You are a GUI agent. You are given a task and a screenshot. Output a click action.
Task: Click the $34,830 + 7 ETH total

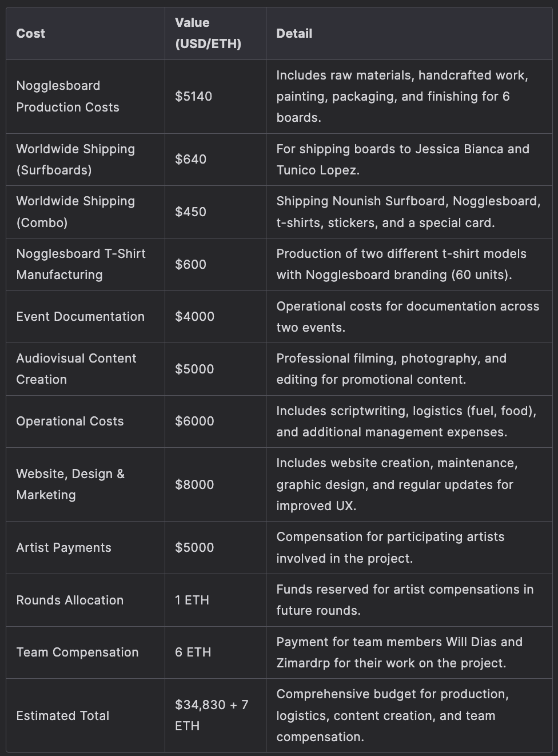tap(212, 715)
